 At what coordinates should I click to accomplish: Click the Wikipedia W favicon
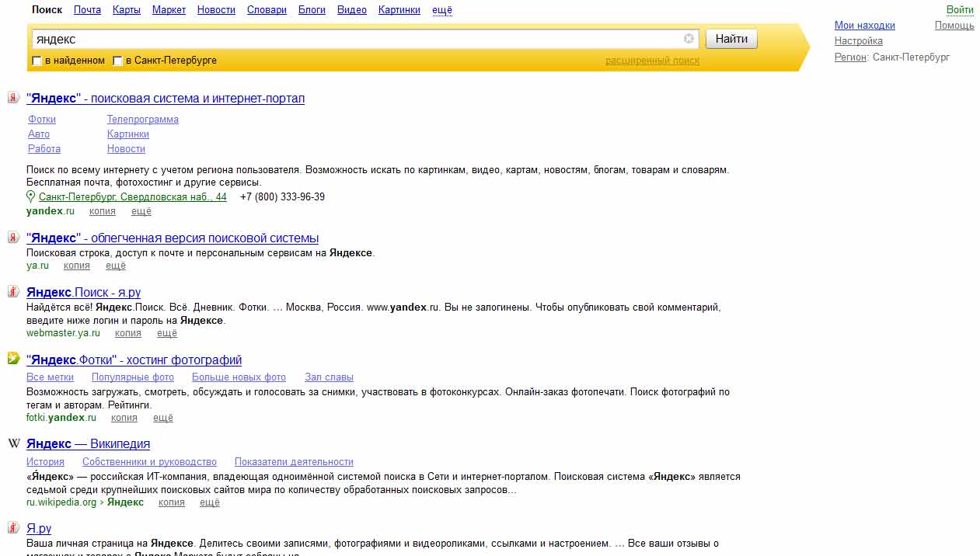point(13,443)
